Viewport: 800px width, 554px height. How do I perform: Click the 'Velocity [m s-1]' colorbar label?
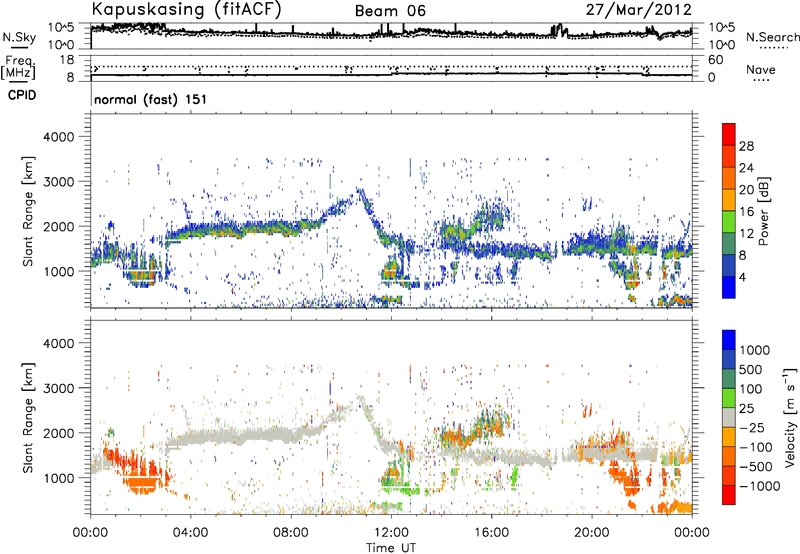[x=790, y=417]
